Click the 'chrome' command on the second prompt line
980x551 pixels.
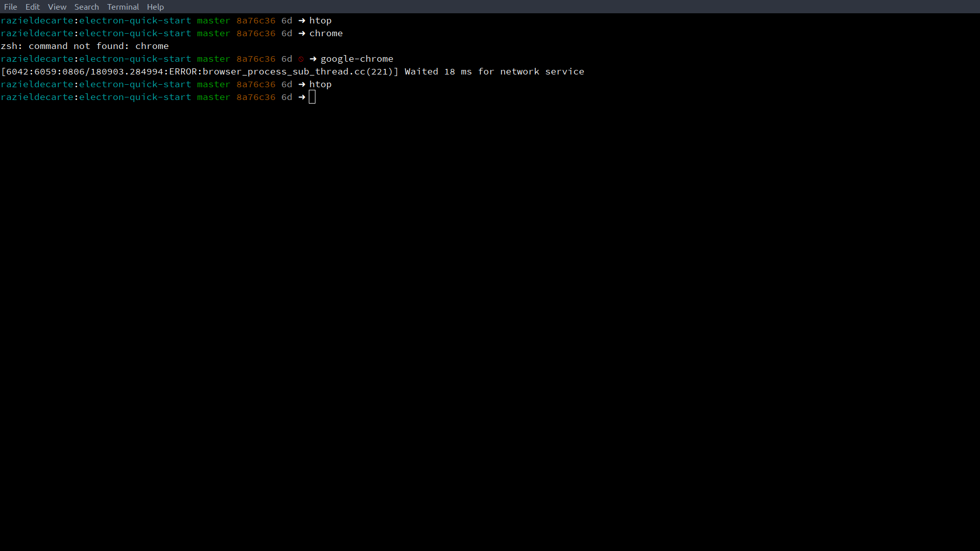click(326, 33)
